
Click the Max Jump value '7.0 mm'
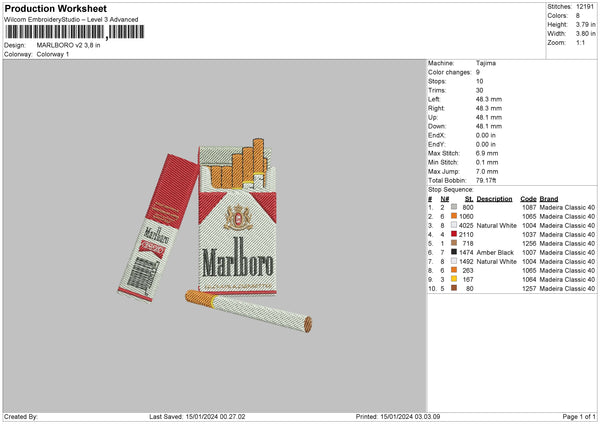pos(487,171)
